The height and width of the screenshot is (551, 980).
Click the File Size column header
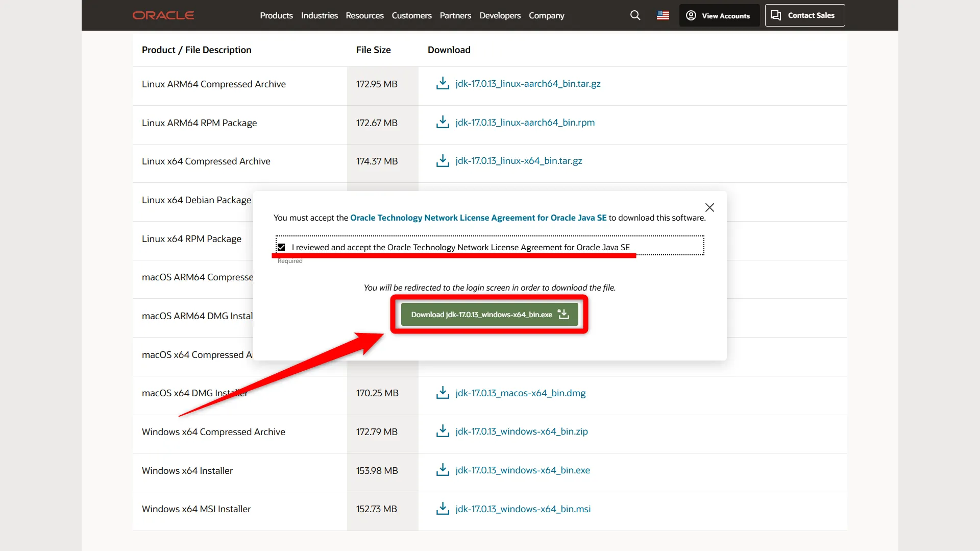(374, 50)
